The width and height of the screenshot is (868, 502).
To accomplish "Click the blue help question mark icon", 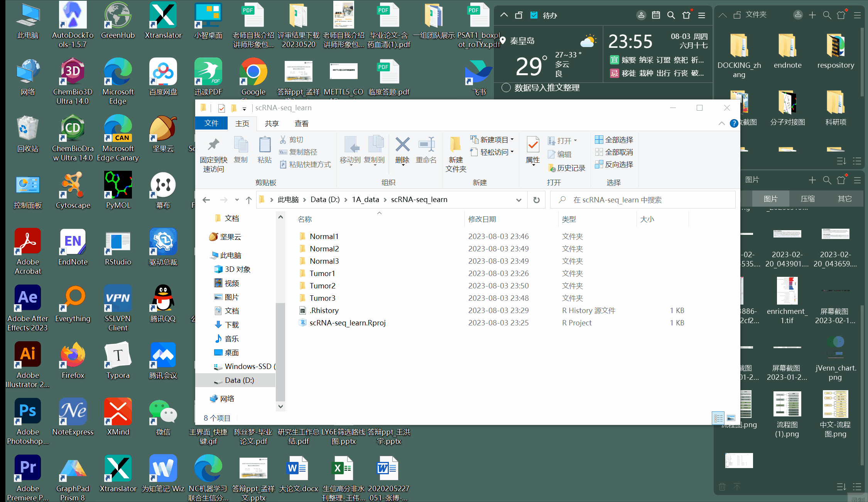I will pyautogui.click(x=734, y=123).
